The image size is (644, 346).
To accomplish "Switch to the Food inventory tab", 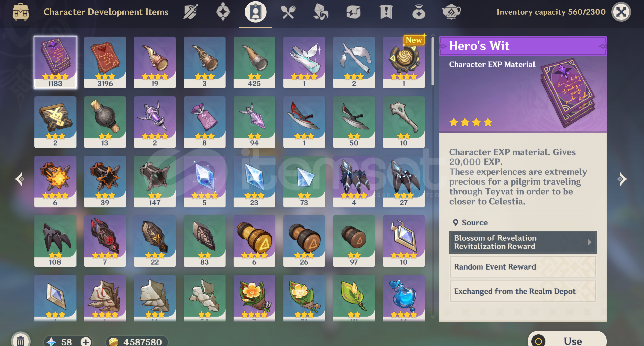I will [x=288, y=12].
